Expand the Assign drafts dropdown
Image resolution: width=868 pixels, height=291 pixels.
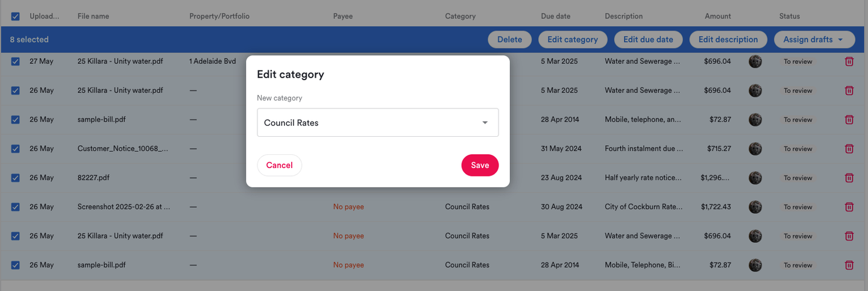[x=814, y=39]
